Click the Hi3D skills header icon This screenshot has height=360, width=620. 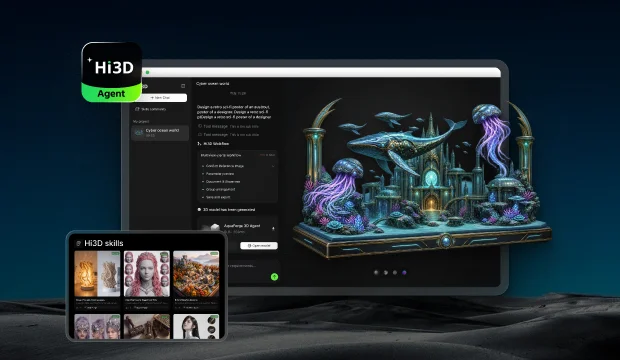click(79, 243)
